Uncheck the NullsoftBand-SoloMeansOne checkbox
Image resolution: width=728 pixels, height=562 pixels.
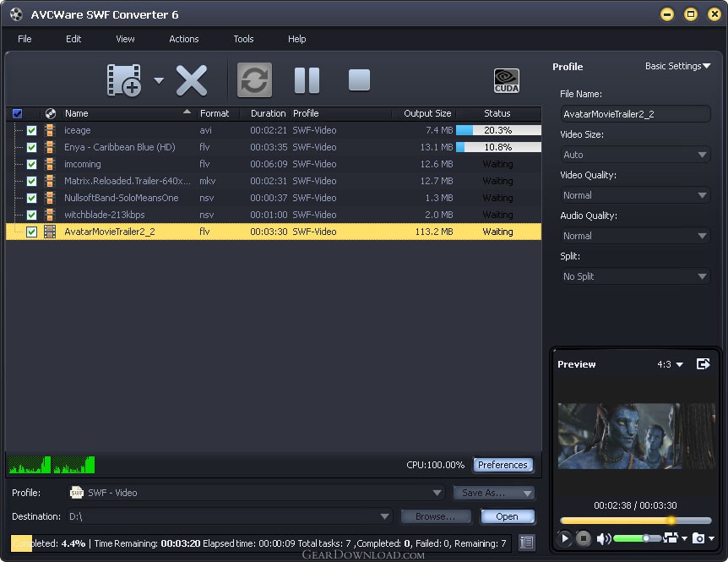pos(31,198)
